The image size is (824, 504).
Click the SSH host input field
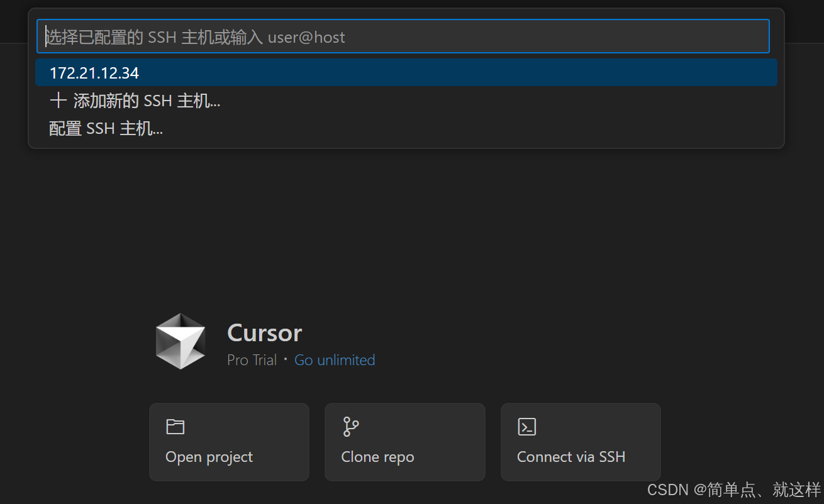[403, 36]
